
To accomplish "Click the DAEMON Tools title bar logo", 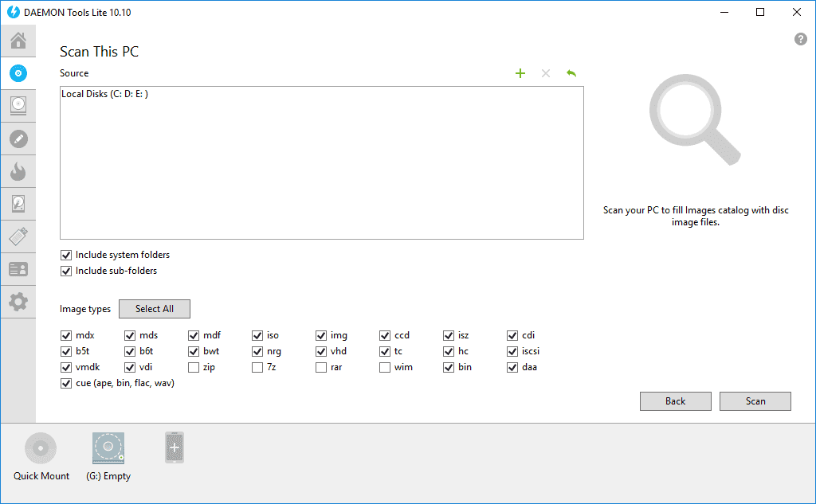I will (x=13, y=12).
